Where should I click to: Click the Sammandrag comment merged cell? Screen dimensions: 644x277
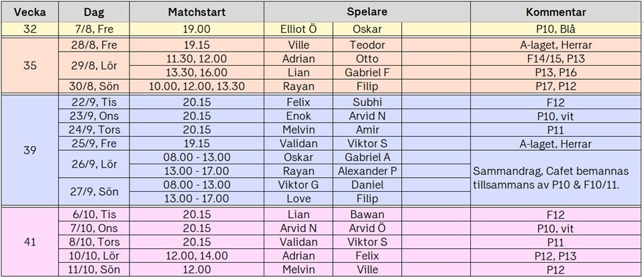click(x=555, y=178)
